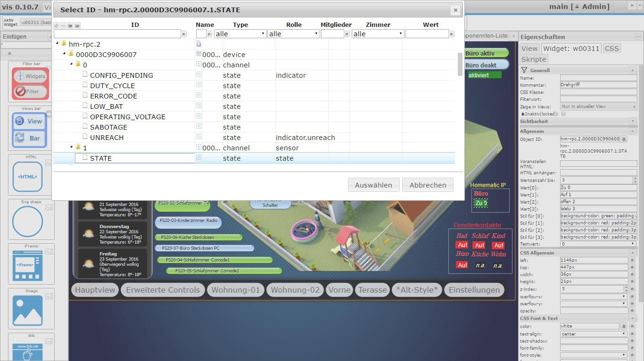This screenshot has width=644, height=361.
Task: Open the expanded-folder icon in Select ID toolbar
Action: click(x=77, y=25)
